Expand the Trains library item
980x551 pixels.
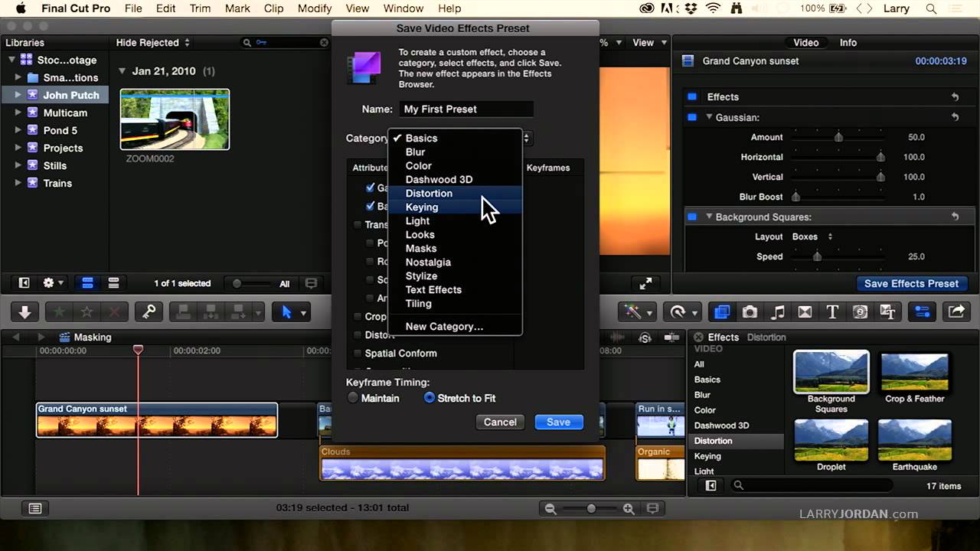click(x=18, y=183)
